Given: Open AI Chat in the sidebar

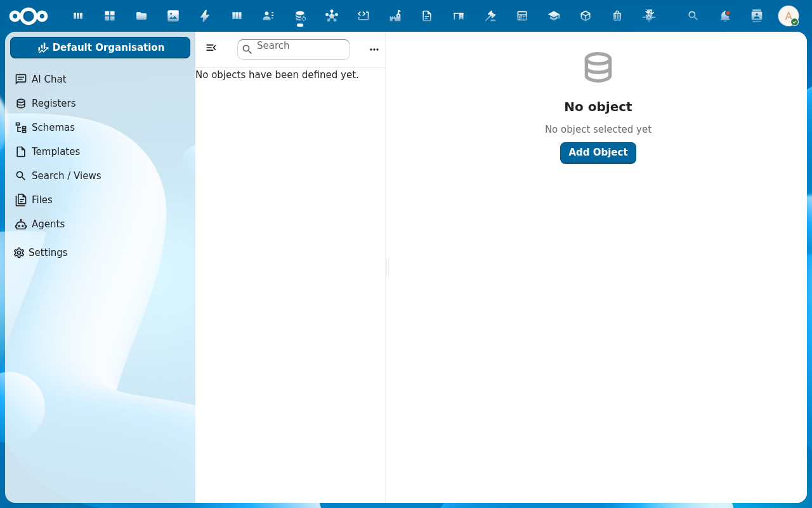Looking at the screenshot, I should (x=100, y=79).
